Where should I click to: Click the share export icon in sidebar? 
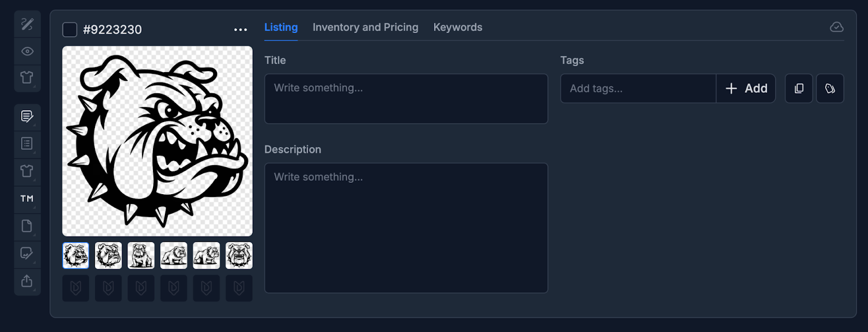[x=27, y=281]
